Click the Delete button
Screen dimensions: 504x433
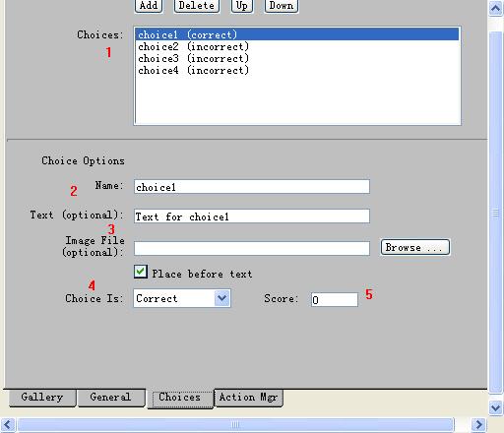[x=197, y=6]
